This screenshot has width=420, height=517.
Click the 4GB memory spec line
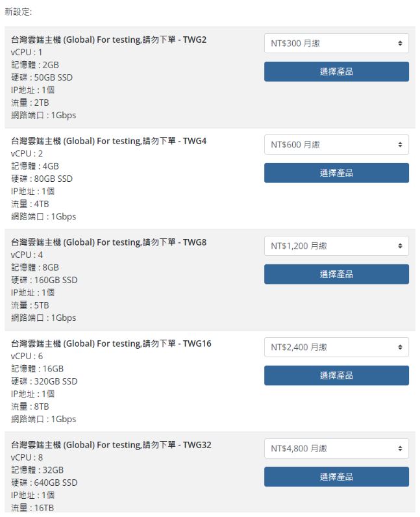[x=35, y=166]
